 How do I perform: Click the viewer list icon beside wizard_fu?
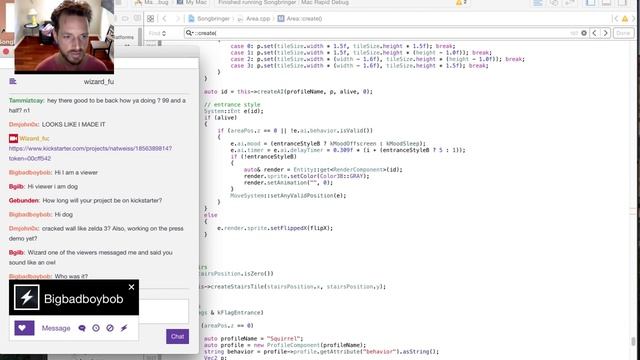13,81
